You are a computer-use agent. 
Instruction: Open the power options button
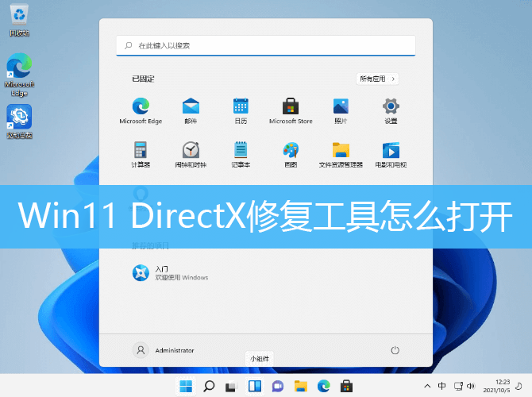click(x=395, y=350)
